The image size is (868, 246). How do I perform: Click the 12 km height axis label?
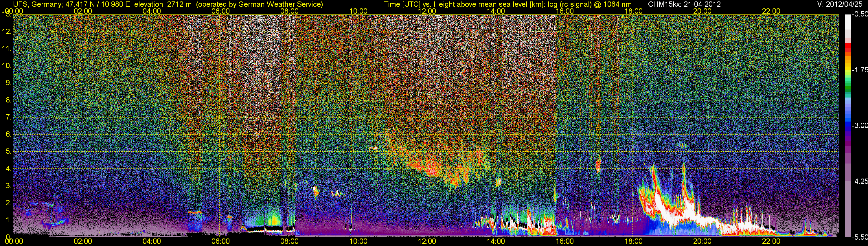tap(7, 32)
